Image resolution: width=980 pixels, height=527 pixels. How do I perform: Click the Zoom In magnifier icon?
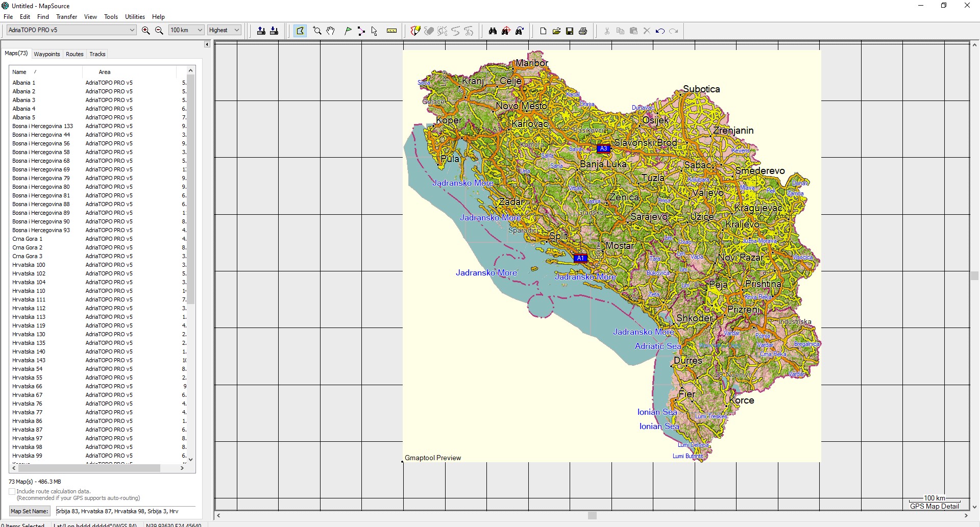tap(146, 31)
